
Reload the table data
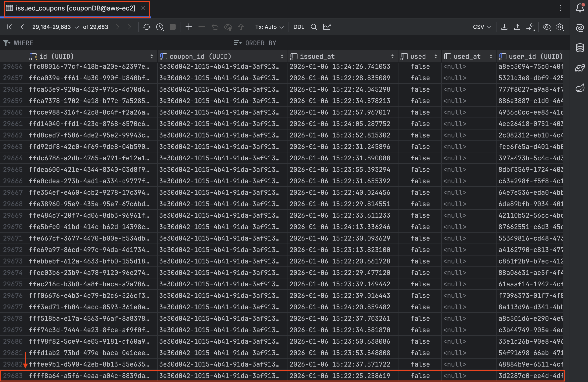[147, 27]
